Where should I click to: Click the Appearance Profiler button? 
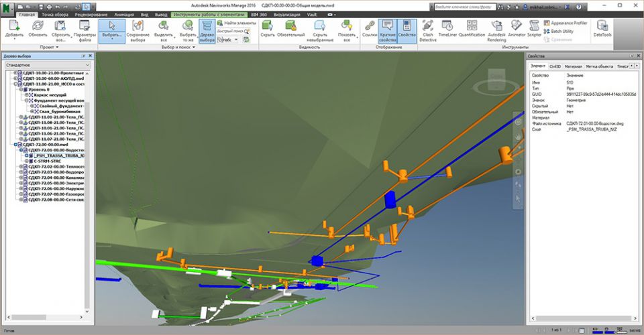tap(565, 23)
